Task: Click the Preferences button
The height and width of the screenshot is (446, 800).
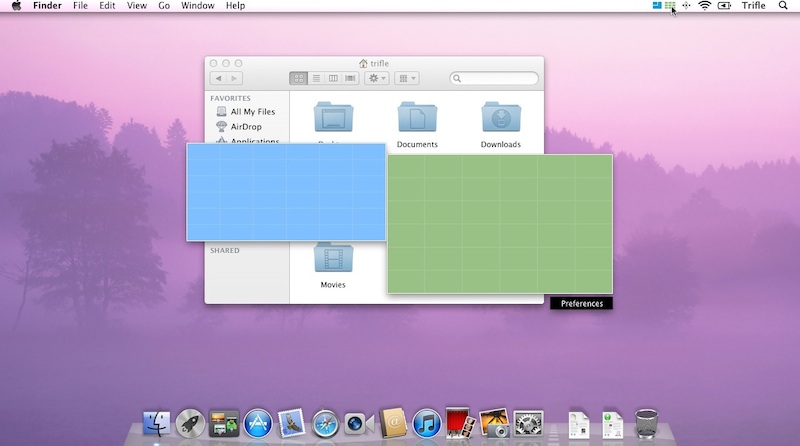Action: tap(581, 303)
